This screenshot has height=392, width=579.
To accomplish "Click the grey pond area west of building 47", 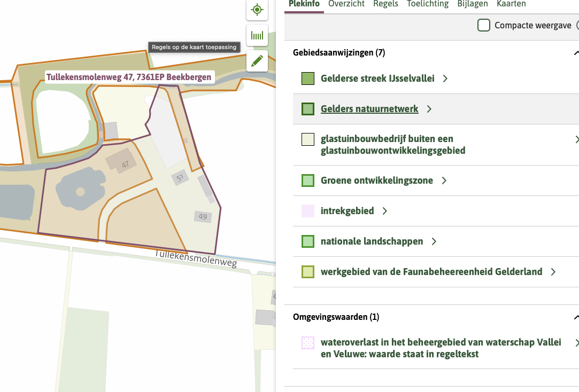I will (x=81, y=189).
